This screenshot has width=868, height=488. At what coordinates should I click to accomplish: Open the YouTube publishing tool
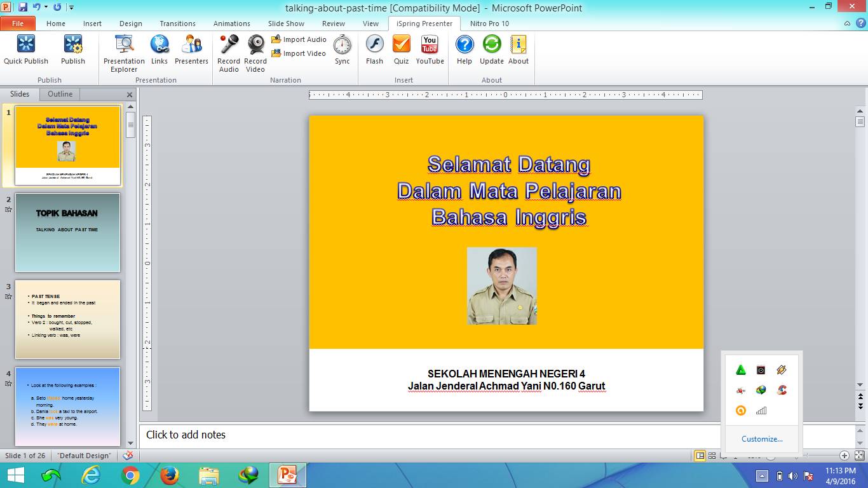point(430,51)
